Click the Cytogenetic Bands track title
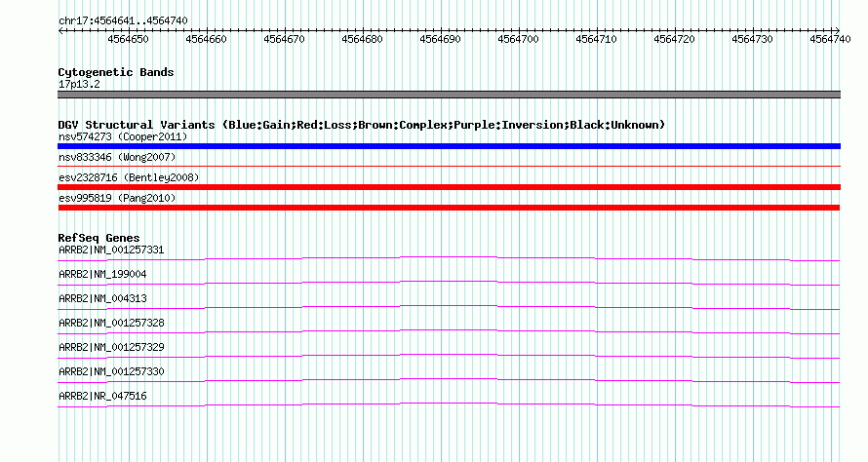868x462 pixels. tap(116, 72)
